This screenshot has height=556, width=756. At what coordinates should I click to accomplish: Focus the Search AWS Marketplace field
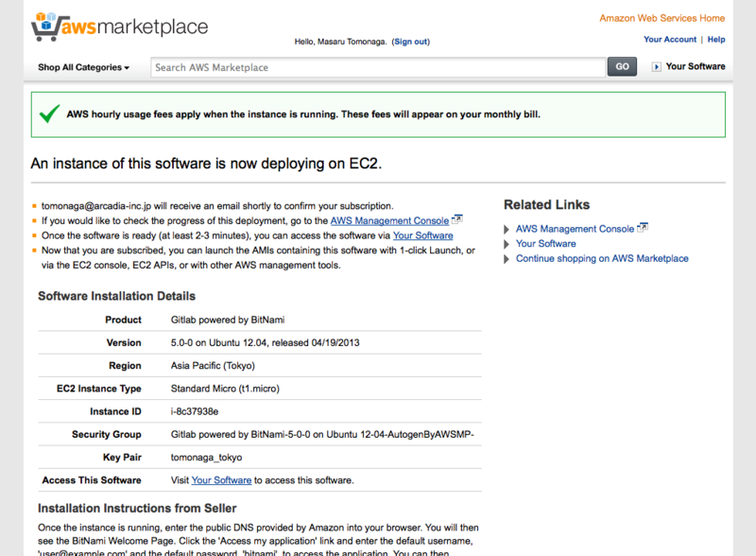[x=378, y=67]
